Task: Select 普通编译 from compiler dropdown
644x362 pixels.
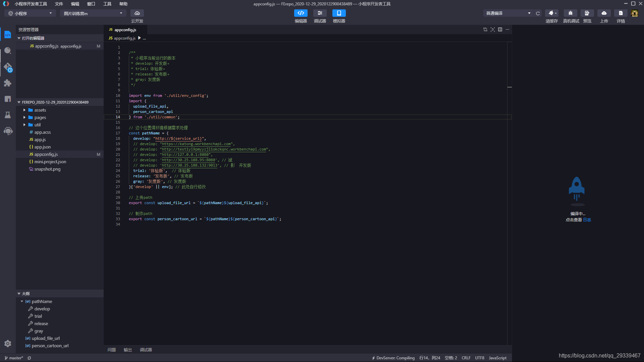Action: pos(508,13)
